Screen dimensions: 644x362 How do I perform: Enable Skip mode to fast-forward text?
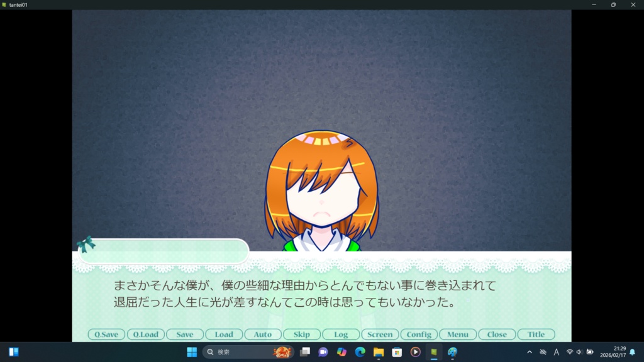[301, 334]
